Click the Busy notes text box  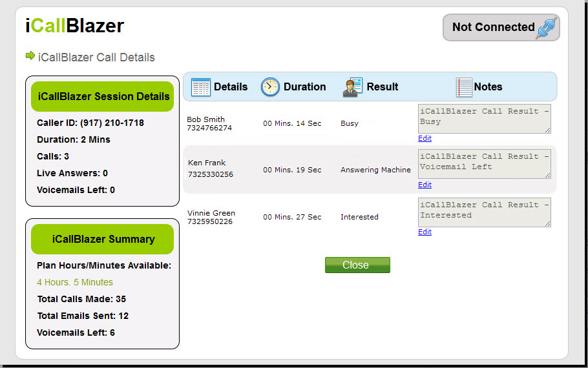click(483, 118)
